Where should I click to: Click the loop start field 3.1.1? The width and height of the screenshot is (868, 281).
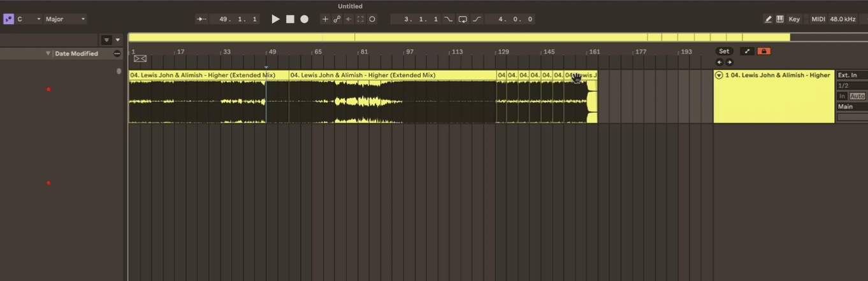point(416,19)
